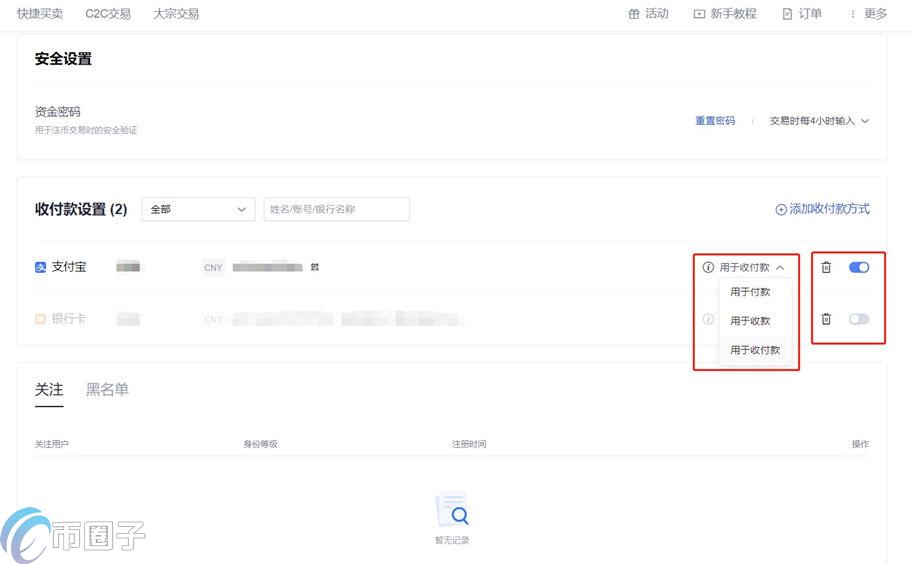Click the 暂无记录 empty-state icon

pyautogui.click(x=452, y=510)
